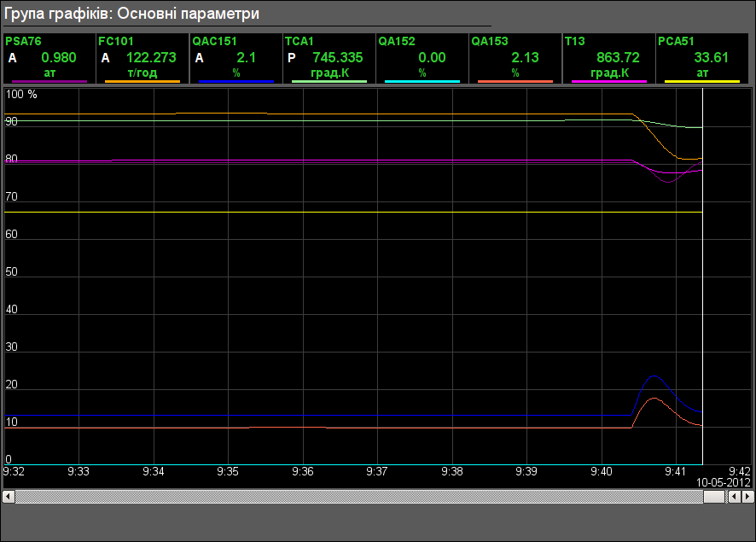This screenshot has width=756, height=542.
Task: Click the TCA1 value 745.335
Action: coord(338,58)
